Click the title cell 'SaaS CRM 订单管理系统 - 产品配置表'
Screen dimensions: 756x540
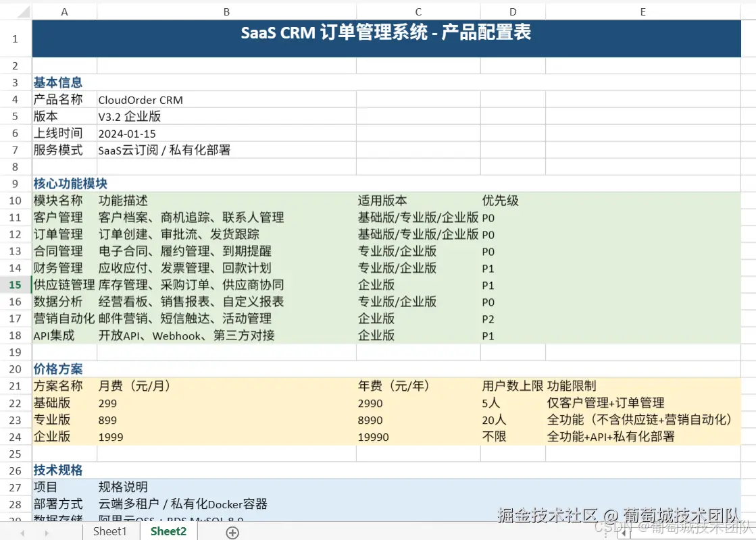click(x=386, y=38)
